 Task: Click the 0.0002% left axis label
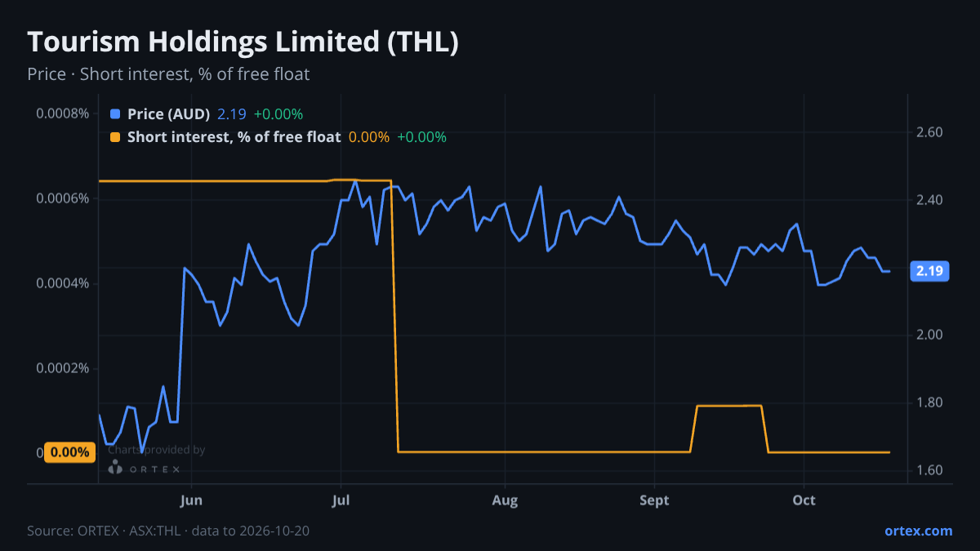(x=63, y=368)
